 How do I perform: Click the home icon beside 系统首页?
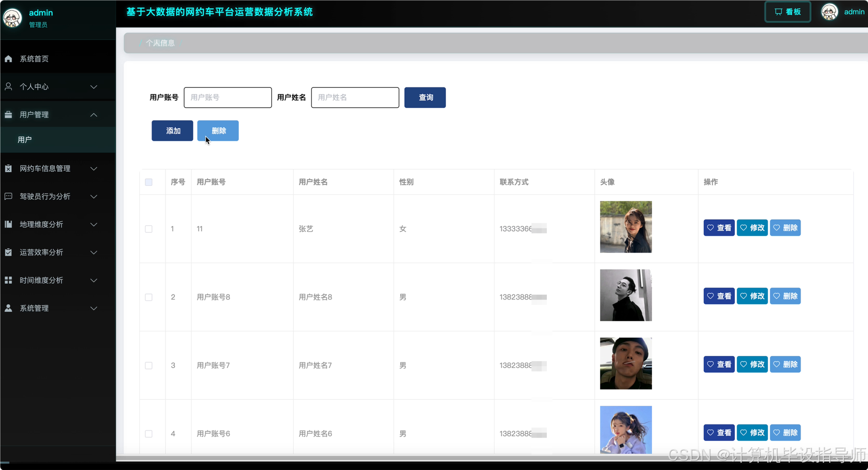coord(9,59)
